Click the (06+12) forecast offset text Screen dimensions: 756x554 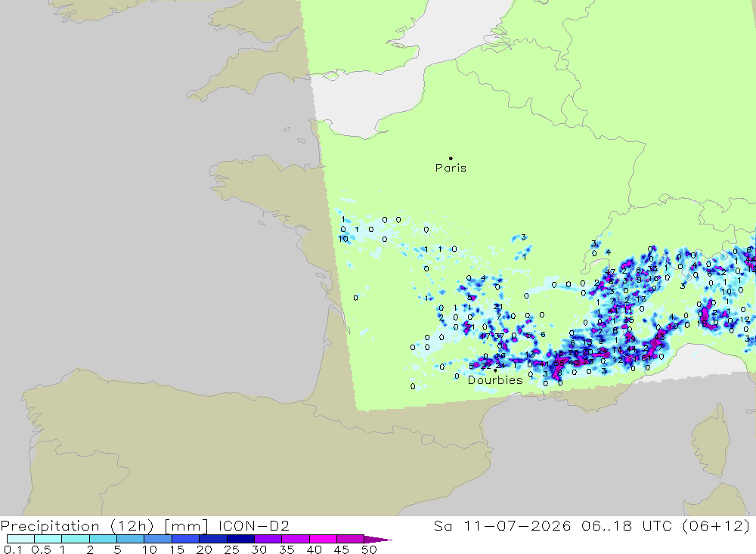click(x=717, y=525)
